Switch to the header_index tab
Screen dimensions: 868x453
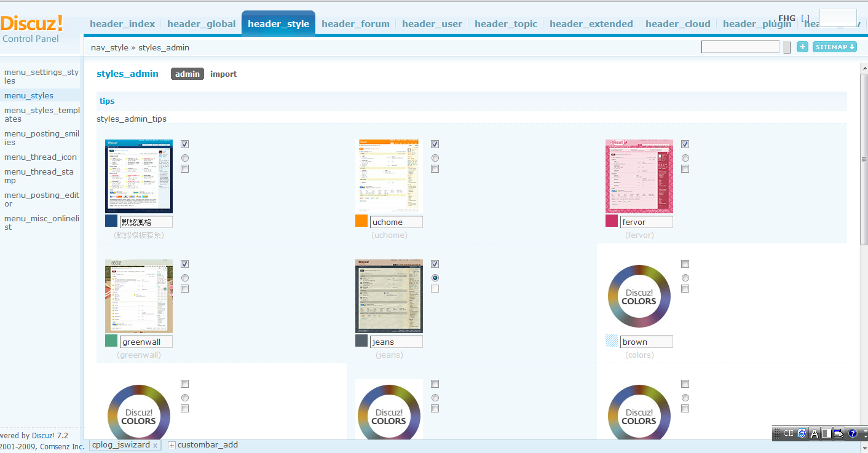[x=122, y=24]
